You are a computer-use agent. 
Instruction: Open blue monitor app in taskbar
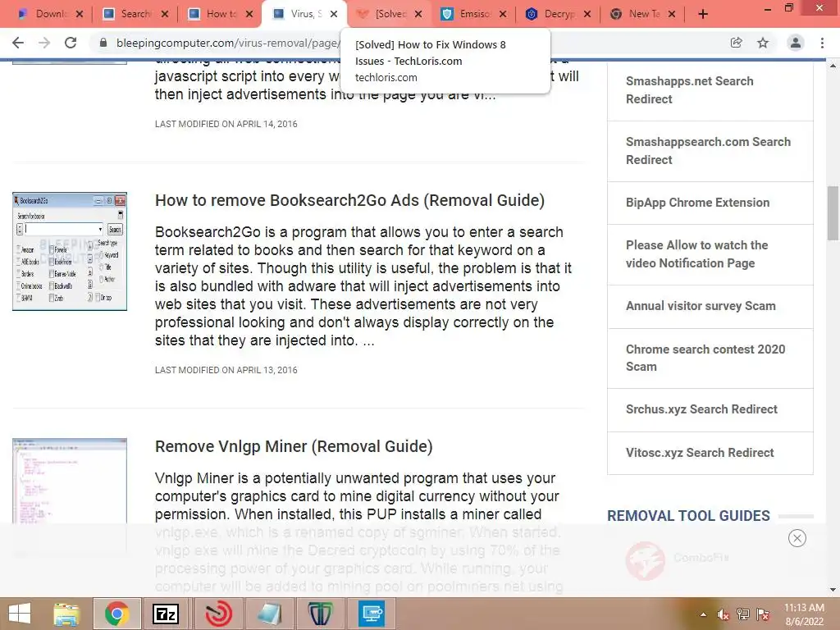pos(372,614)
